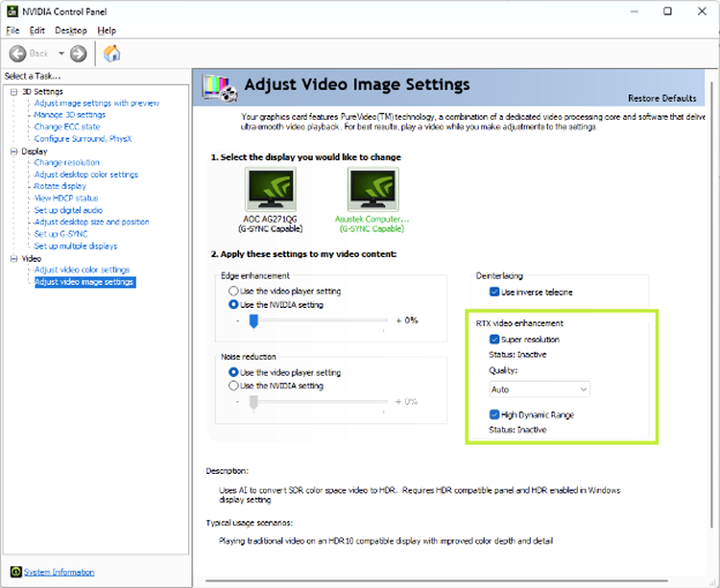Image resolution: width=720 pixels, height=588 pixels.
Task: Toggle the Super resolution checkbox
Action: [494, 340]
